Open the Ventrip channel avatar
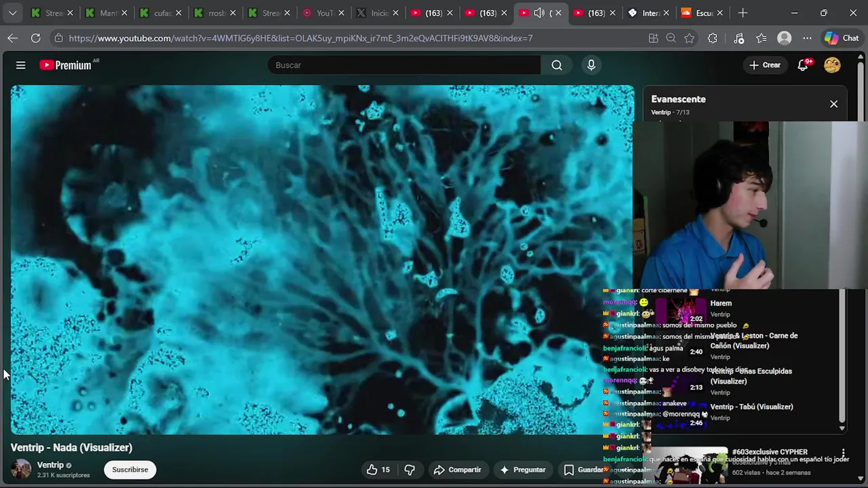Screen dimensions: 868x488 (21, 469)
